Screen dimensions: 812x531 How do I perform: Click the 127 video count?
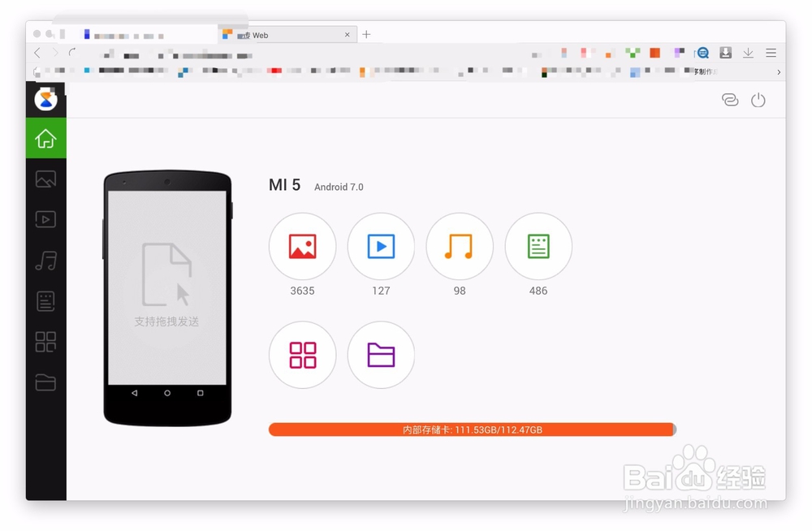(381, 291)
